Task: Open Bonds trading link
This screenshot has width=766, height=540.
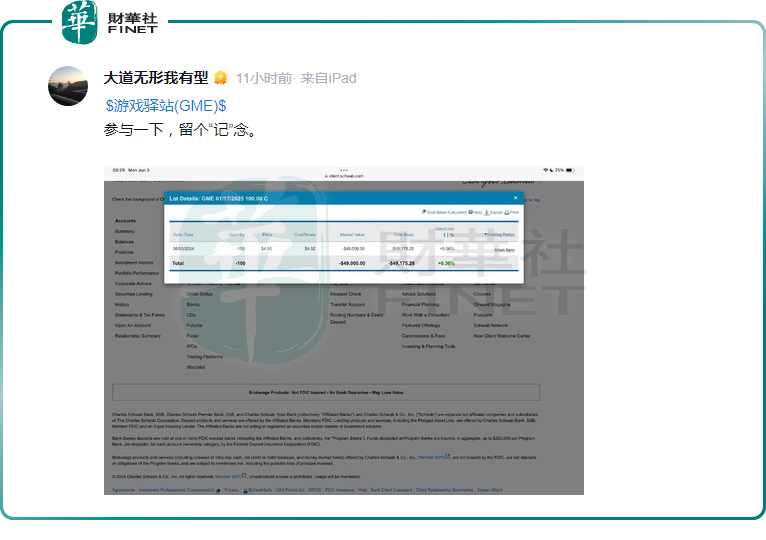Action: (x=193, y=304)
